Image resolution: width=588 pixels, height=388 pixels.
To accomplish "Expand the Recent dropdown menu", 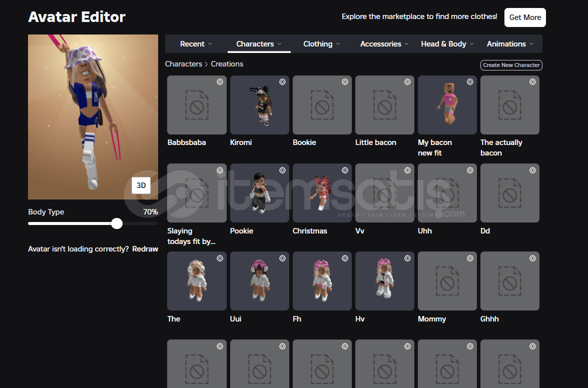I will pos(196,44).
